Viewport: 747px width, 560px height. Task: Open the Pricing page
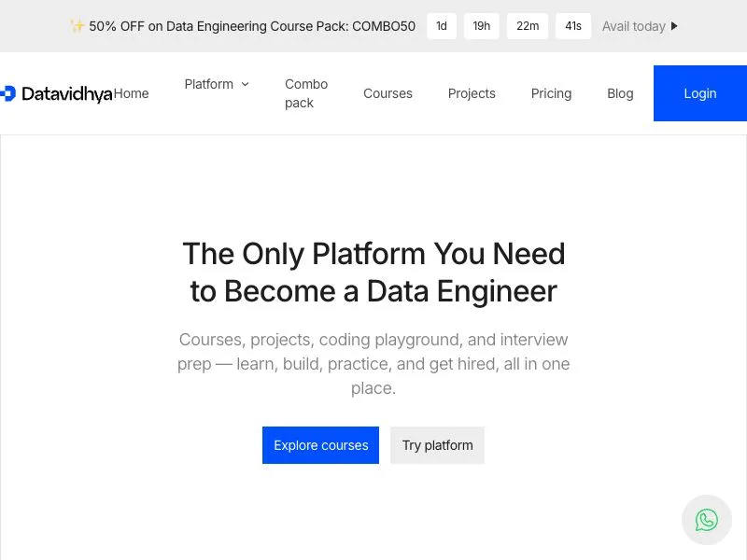pyautogui.click(x=551, y=94)
